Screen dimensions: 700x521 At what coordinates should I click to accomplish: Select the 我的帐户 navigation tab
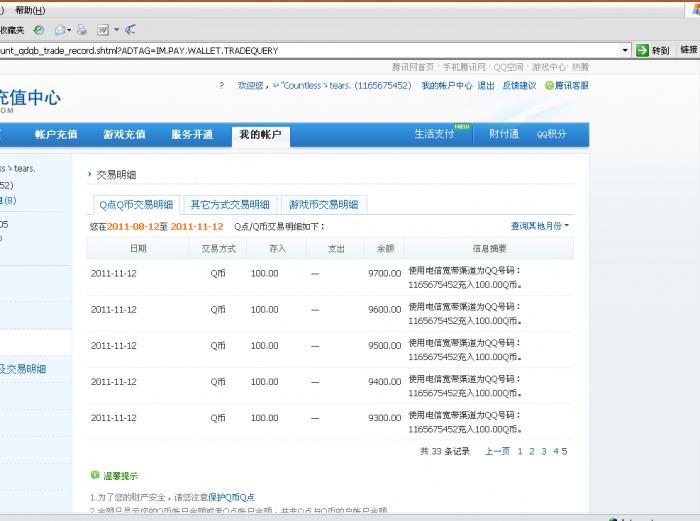261,135
